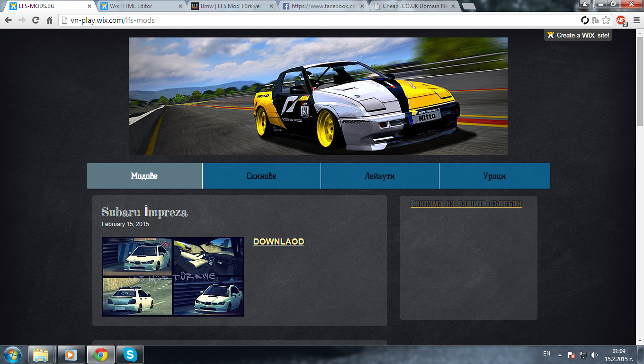Open the translate page icon in the address bar
Image resolution: width=644 pixels, height=364 pixels.
[595, 20]
